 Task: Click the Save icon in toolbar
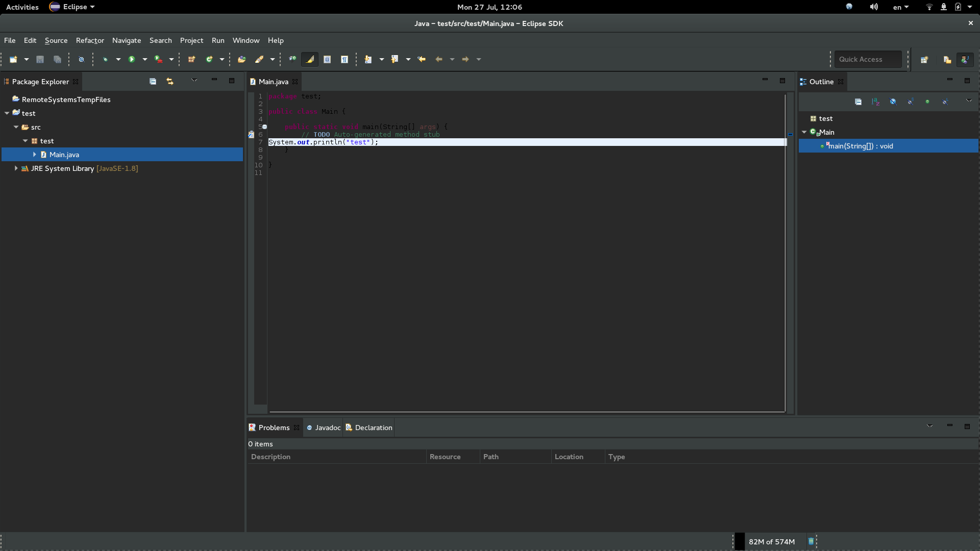coord(40,59)
